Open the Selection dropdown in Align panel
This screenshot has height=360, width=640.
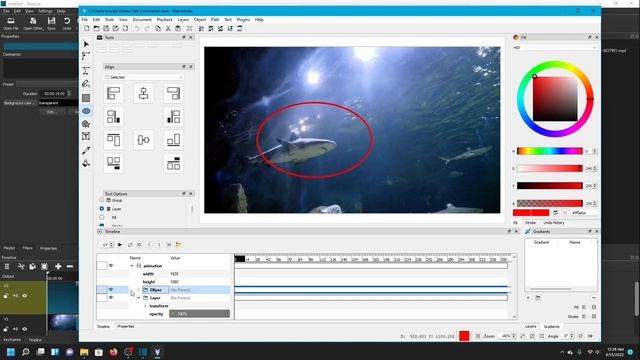tap(144, 77)
